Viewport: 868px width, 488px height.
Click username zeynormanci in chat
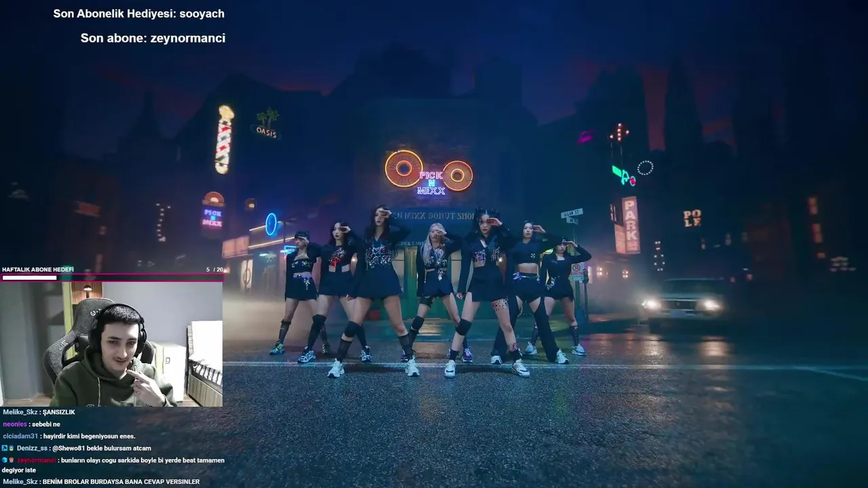(37, 460)
